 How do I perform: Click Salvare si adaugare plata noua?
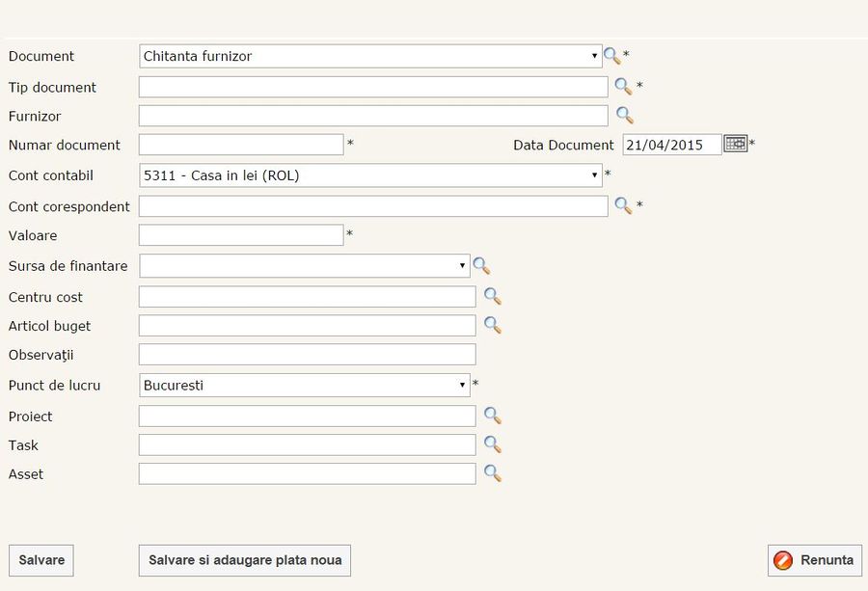point(245,560)
